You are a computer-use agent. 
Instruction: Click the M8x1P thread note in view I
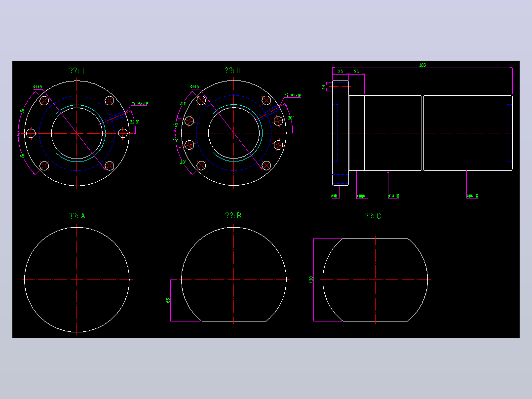click(x=140, y=104)
